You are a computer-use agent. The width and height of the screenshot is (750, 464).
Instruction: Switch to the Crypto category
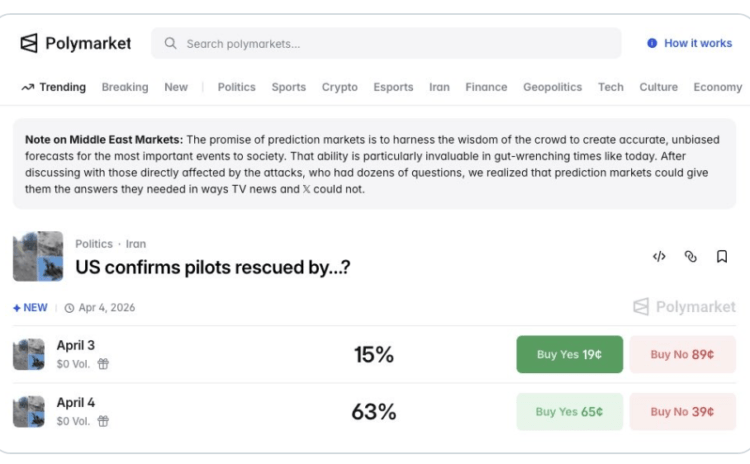[339, 87]
